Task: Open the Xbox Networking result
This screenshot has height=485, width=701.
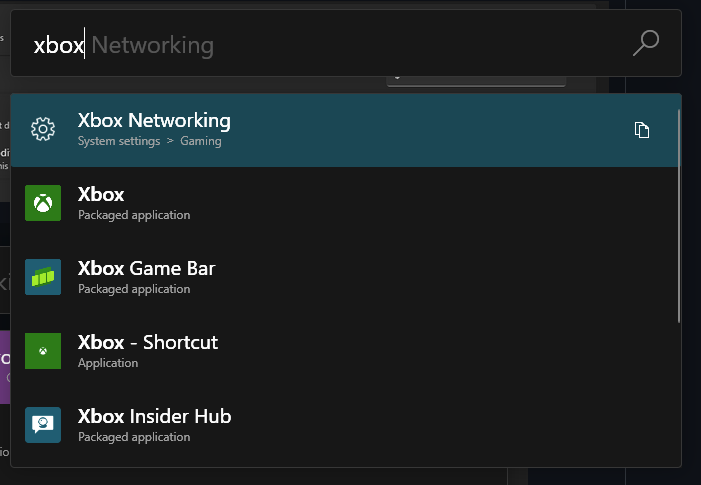Action: tap(346, 130)
